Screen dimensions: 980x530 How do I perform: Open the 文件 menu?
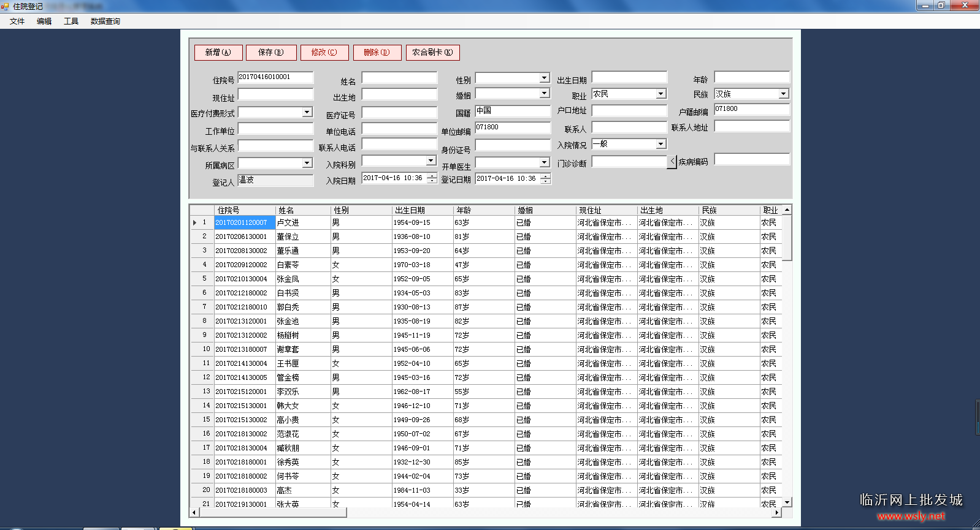[x=17, y=21]
